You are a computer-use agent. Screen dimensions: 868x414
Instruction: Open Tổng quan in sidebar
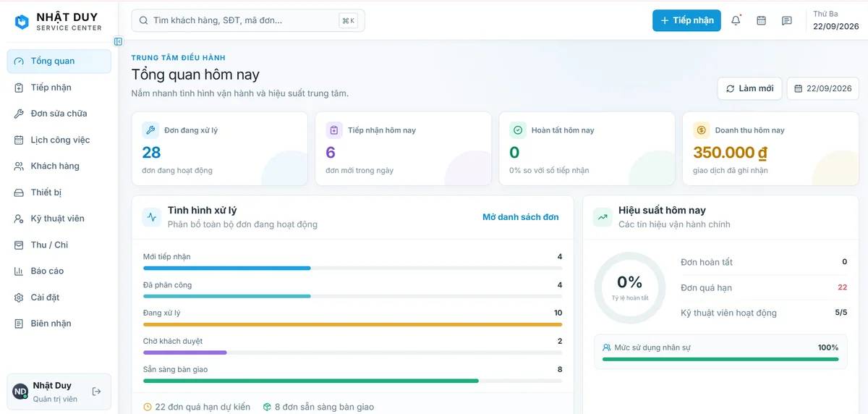tap(59, 61)
